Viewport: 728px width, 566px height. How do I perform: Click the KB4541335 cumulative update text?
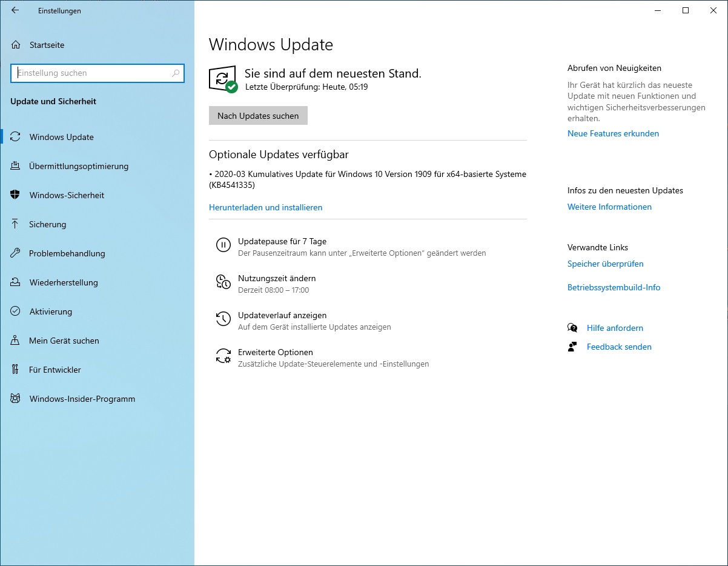point(368,179)
